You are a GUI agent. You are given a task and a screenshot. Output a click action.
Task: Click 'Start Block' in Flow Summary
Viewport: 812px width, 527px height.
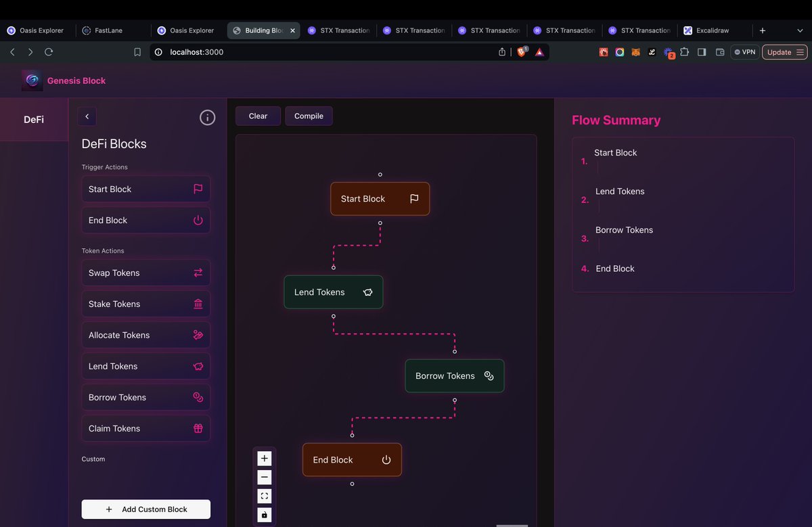click(616, 153)
